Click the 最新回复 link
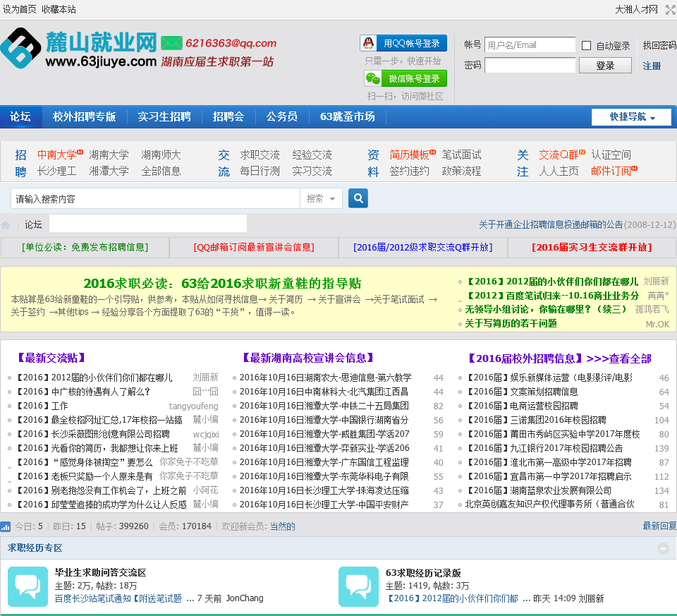677x616 pixels. [x=659, y=526]
